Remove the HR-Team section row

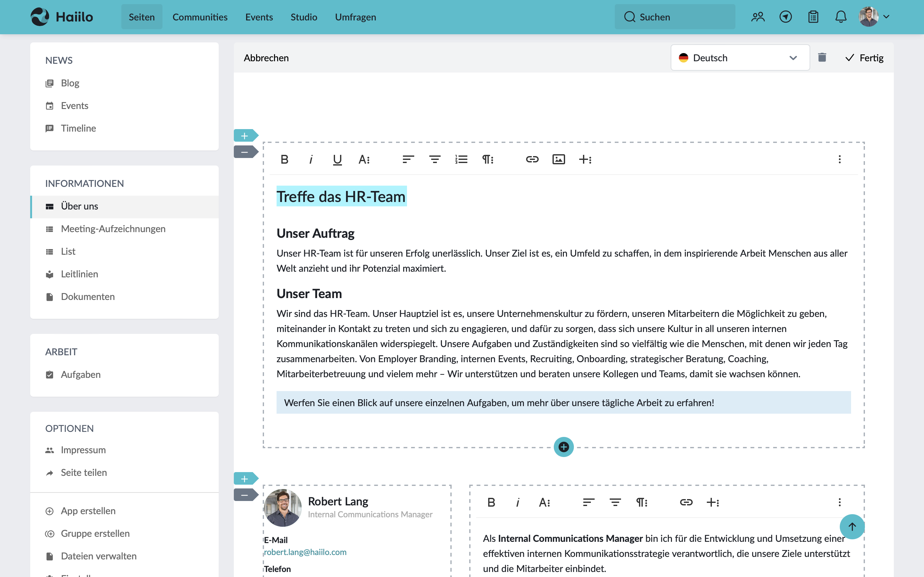point(245,152)
